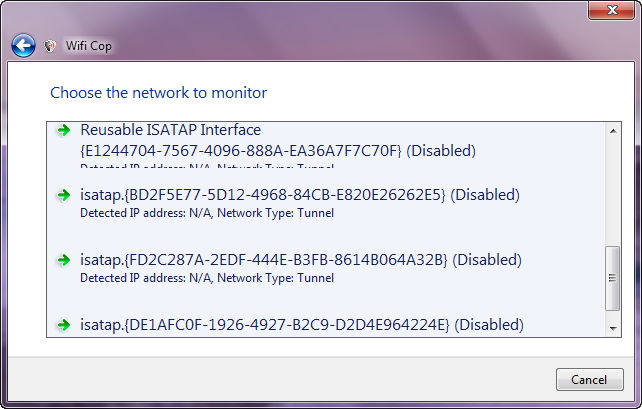Click the scrollbar down arrow in network list
This screenshot has width=642, height=409.
coord(613,328)
